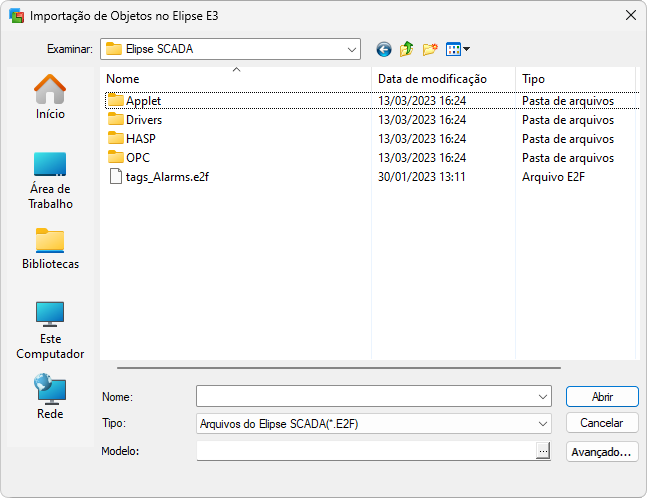647x498 pixels.
Task: Expand the Examinar folder dropdown
Action: [x=352, y=49]
